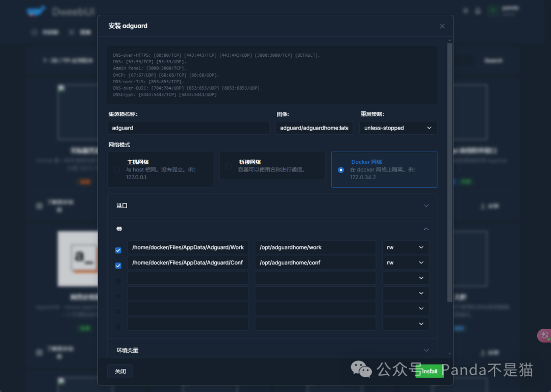The image size is (551, 392).
Task: Click empty host path in fourth volume row
Action: point(188,293)
